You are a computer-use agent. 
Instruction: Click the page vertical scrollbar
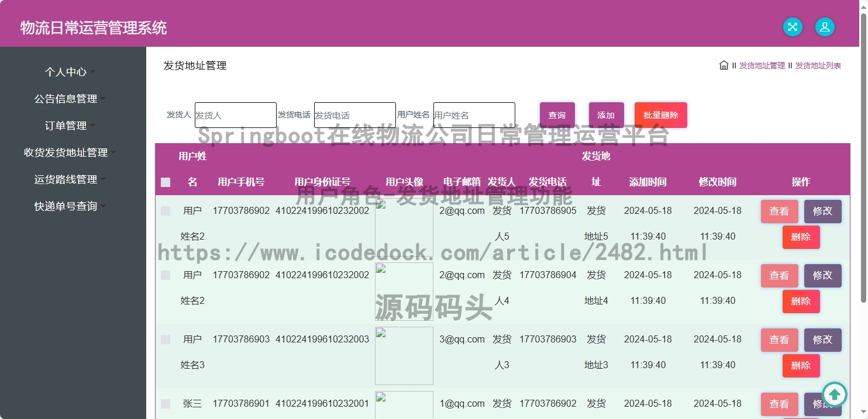pos(863,157)
